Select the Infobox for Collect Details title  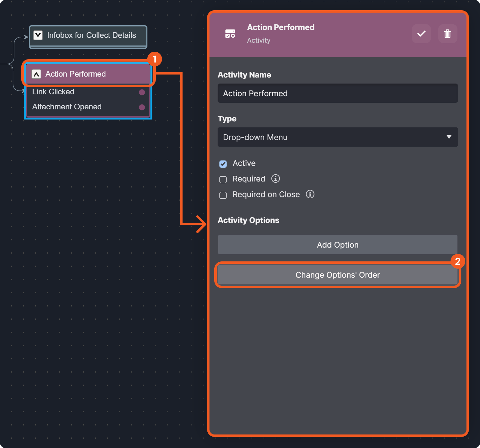(x=91, y=35)
